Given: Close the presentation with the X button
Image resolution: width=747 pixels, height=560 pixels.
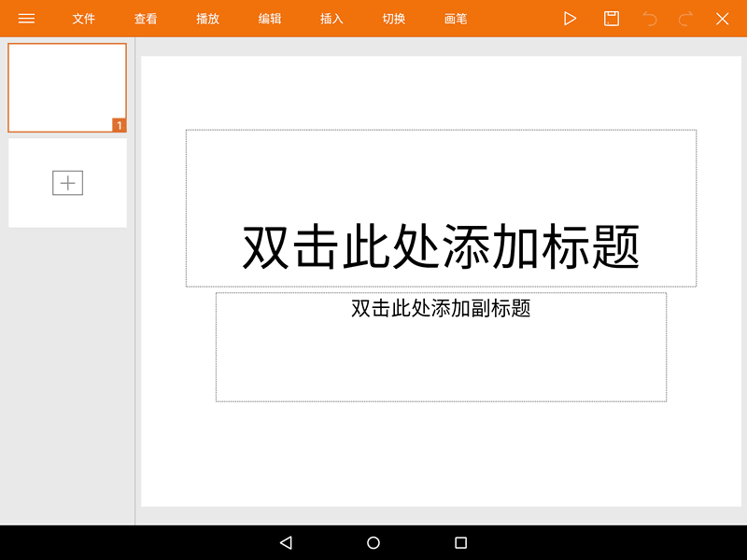Looking at the screenshot, I should click(x=721, y=18).
